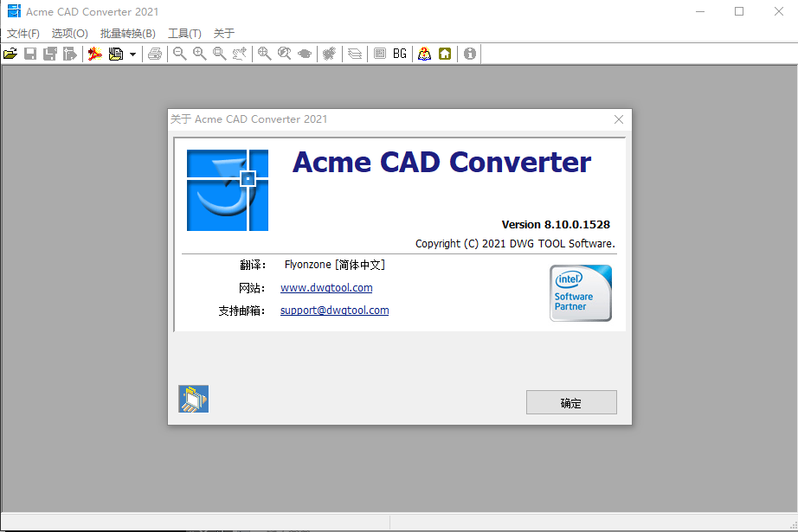This screenshot has height=532, width=798.
Task: Click the batch convert documents icon
Action: (115, 54)
